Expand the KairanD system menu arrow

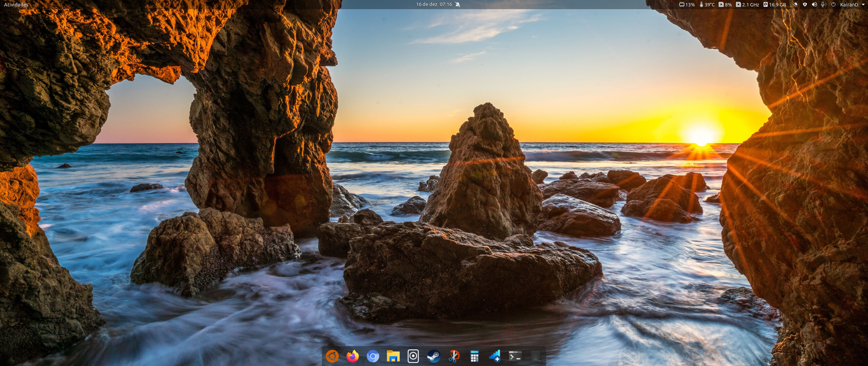point(863,5)
